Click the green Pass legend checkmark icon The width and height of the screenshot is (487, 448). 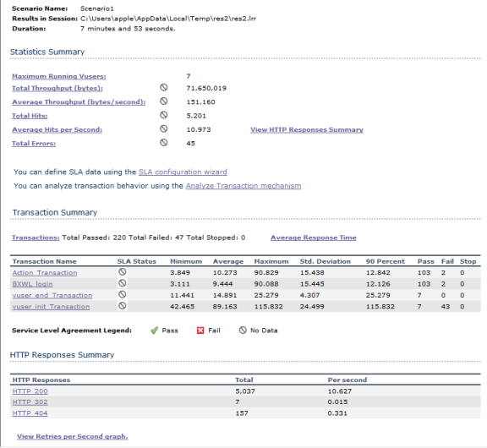click(x=154, y=331)
